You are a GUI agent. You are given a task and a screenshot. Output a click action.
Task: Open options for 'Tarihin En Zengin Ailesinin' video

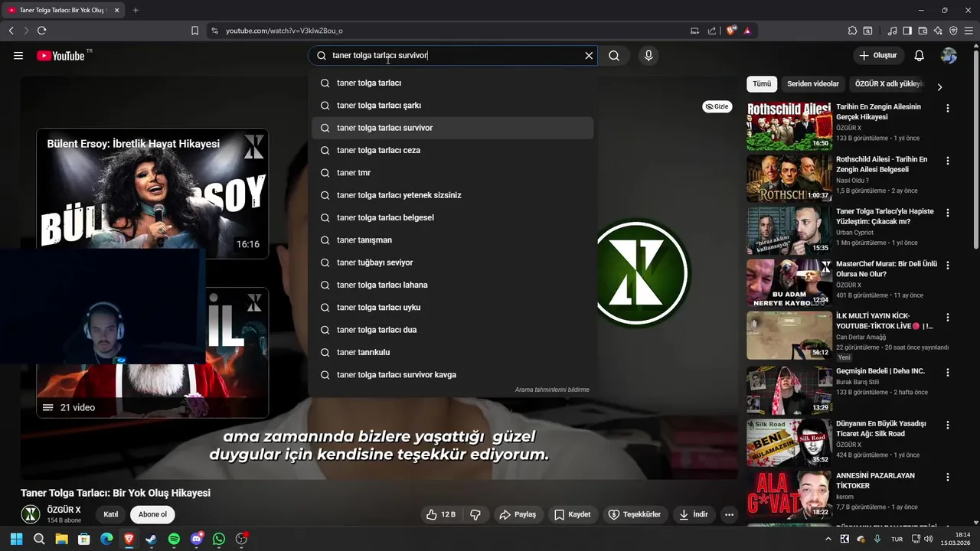click(x=948, y=109)
